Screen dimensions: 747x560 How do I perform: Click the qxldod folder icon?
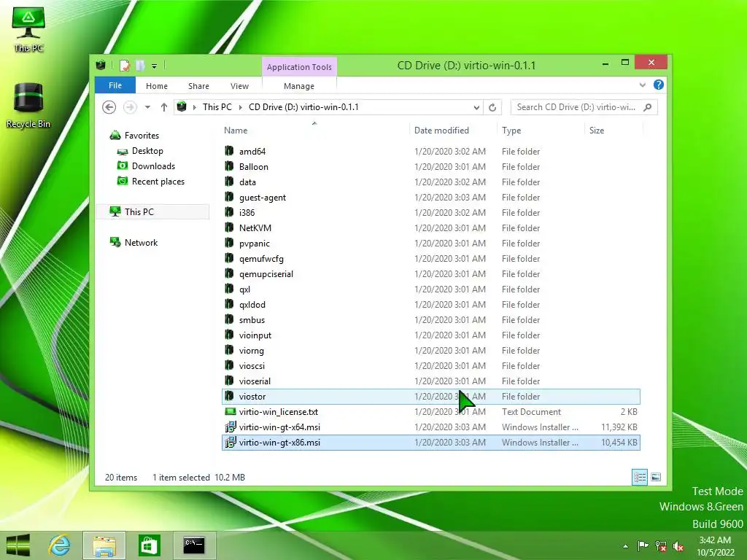click(x=229, y=304)
